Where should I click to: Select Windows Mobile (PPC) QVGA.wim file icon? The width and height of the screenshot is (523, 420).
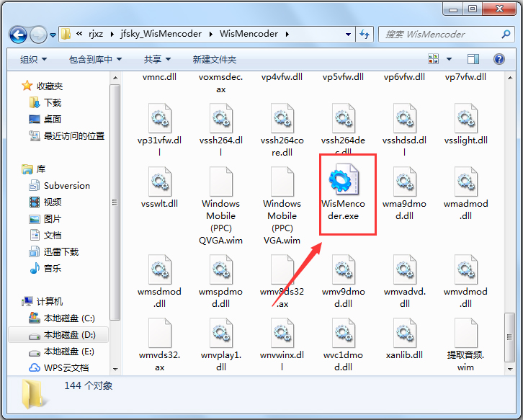[x=221, y=182]
